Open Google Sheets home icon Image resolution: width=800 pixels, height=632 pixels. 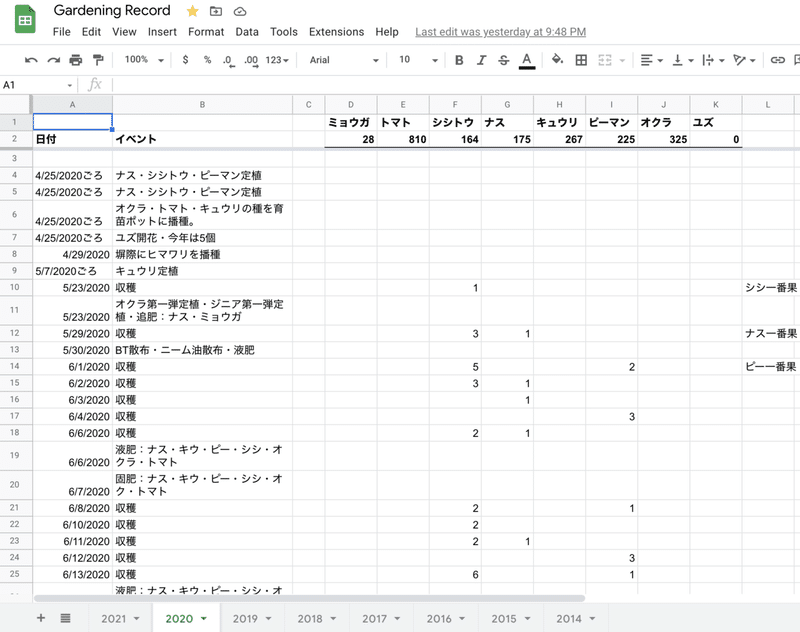point(25,19)
